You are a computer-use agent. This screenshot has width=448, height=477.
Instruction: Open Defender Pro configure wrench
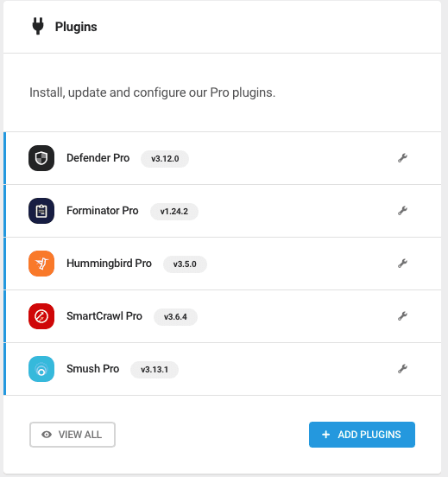click(402, 158)
